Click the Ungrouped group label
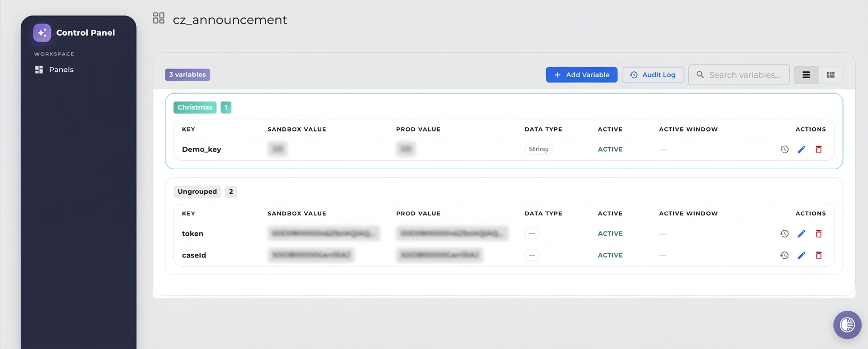Image resolution: width=868 pixels, height=349 pixels. click(197, 192)
